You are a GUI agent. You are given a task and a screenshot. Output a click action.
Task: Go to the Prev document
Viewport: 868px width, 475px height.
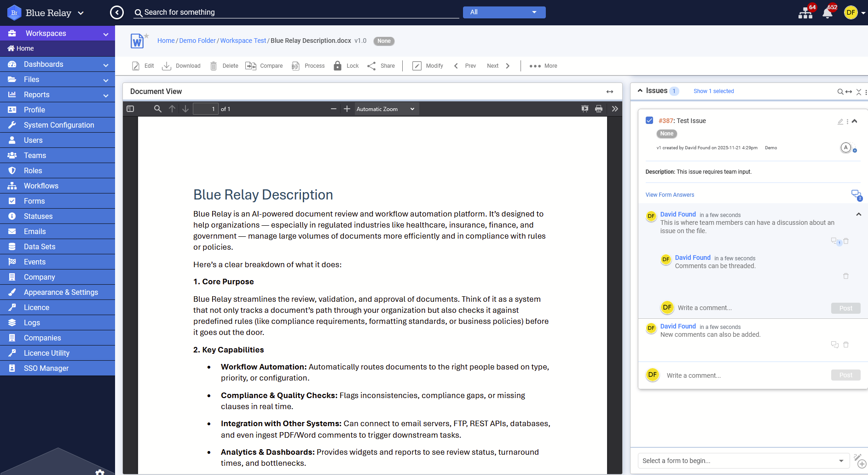point(465,66)
